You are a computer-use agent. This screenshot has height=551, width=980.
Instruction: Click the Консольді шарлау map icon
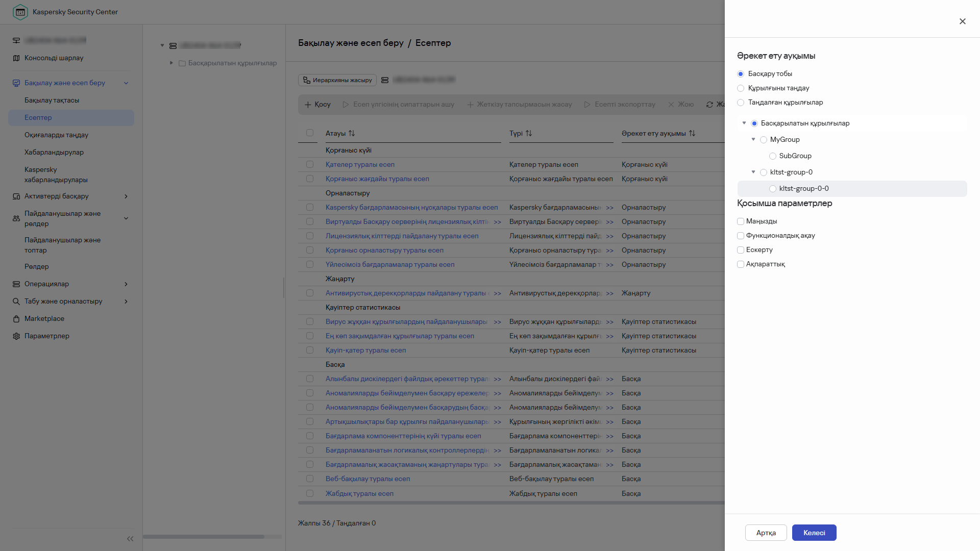[16, 58]
